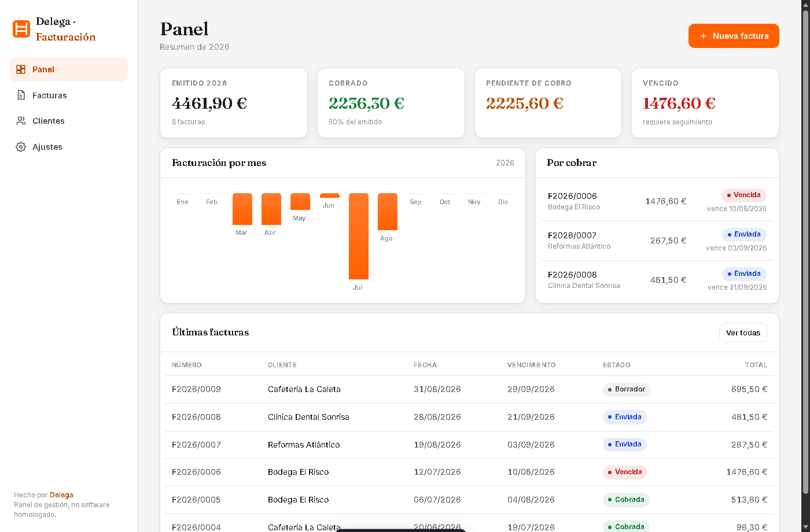Click the TOTAL column header

click(x=756, y=365)
